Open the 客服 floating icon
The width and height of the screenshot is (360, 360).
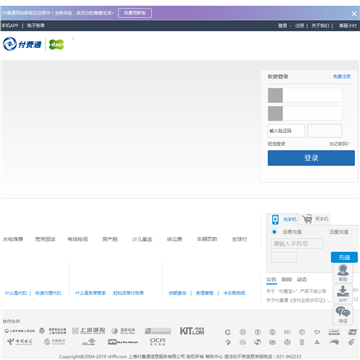343,273
